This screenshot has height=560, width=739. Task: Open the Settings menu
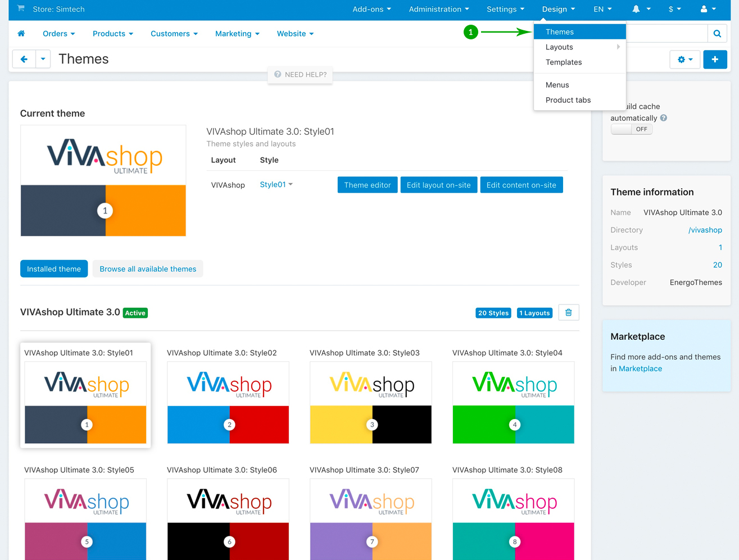(505, 9)
